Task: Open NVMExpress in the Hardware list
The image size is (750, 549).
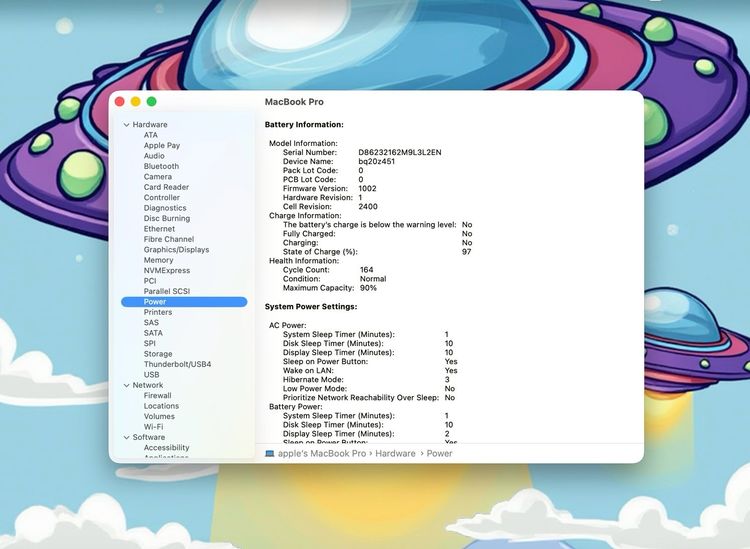Action: [167, 271]
